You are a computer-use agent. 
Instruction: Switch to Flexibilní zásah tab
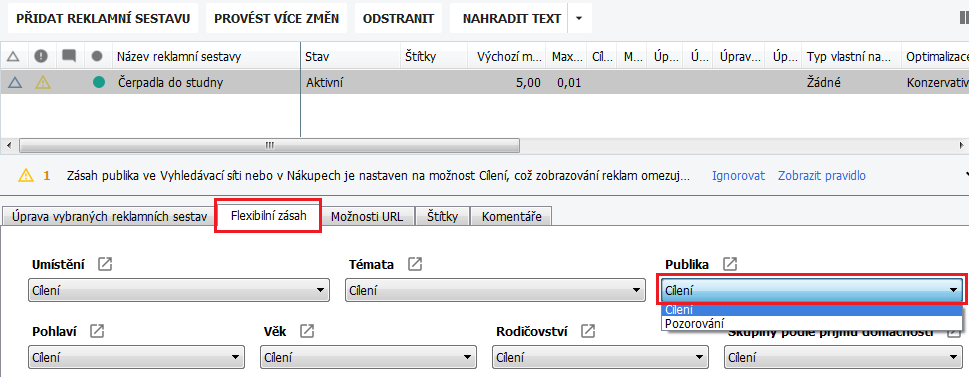[x=268, y=216]
